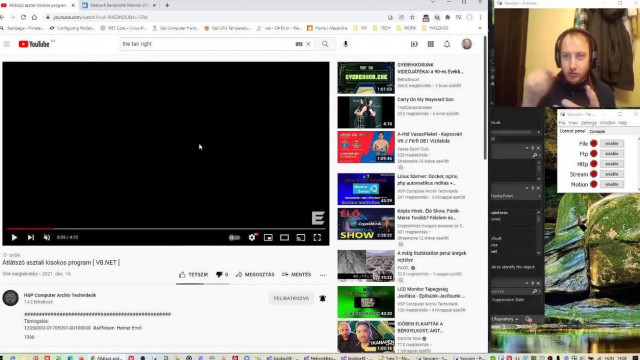This screenshot has width=640, height=360.
Task: Open the HASZNOS bookmarks folder
Action: click(435, 28)
